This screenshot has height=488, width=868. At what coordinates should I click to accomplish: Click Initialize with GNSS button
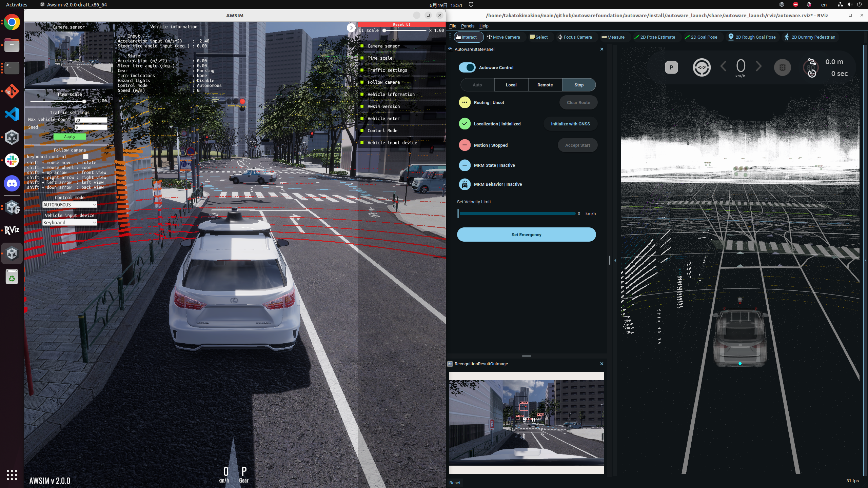tap(570, 124)
